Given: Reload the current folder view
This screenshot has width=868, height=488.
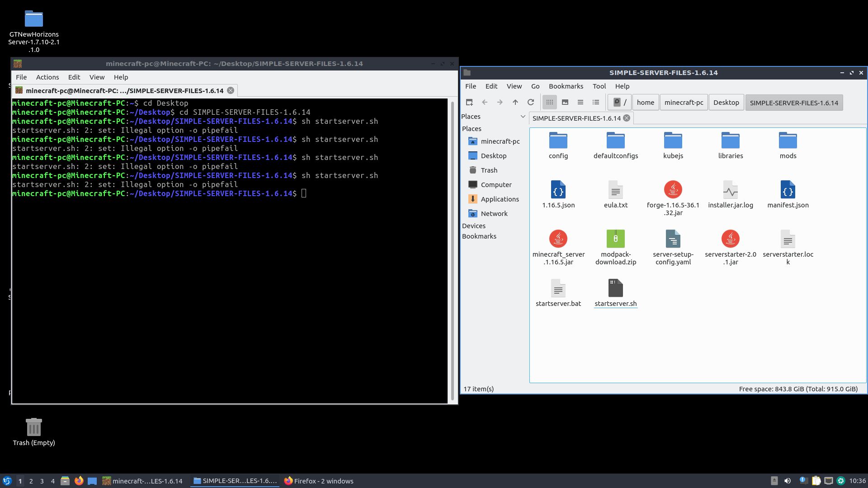Looking at the screenshot, I should click(x=530, y=102).
